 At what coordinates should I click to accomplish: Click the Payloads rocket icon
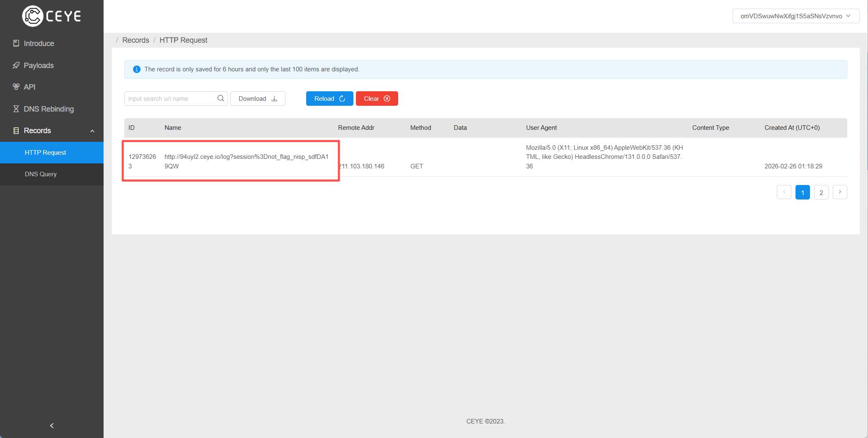[x=16, y=65]
